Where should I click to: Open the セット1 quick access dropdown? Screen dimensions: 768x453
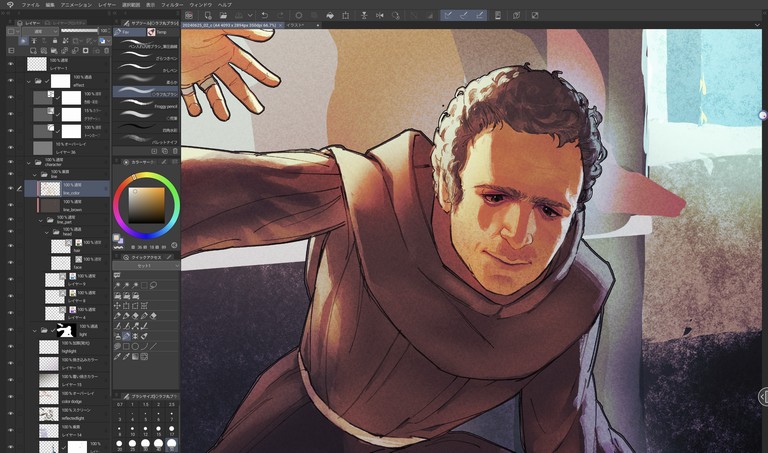(x=146, y=265)
